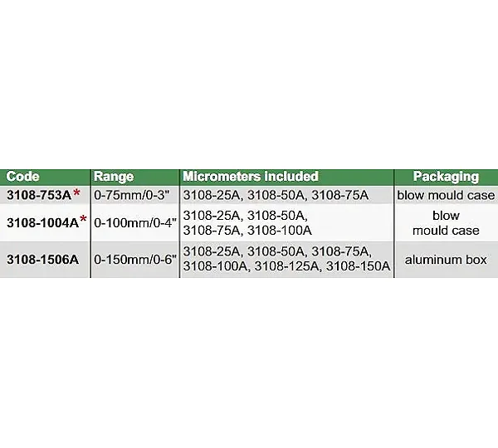Click the red asterisk beside 3108-1004A

(x=84, y=219)
